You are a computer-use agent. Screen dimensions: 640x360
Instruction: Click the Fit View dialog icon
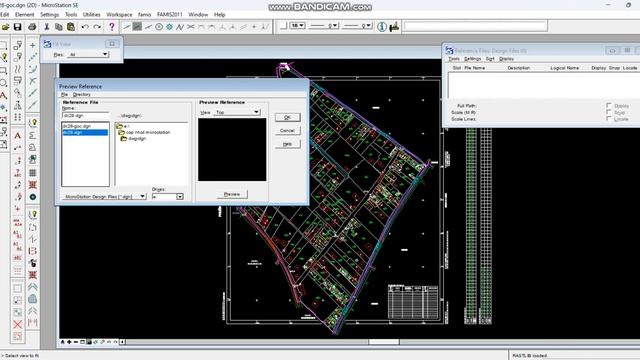(47, 44)
